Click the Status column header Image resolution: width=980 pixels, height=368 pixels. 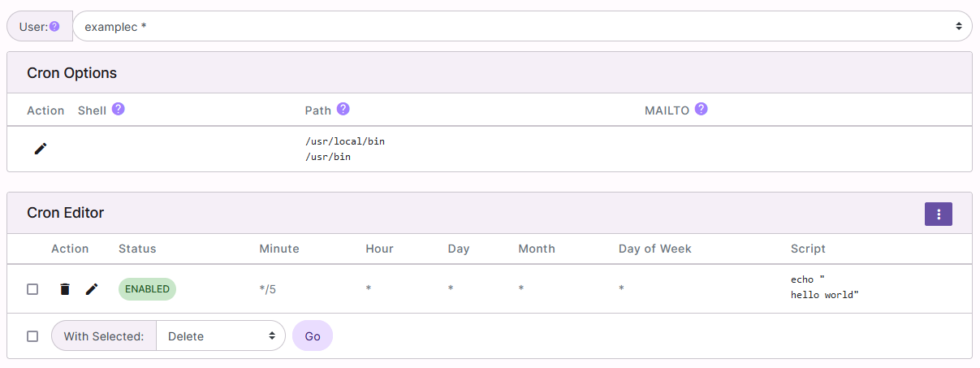137,249
